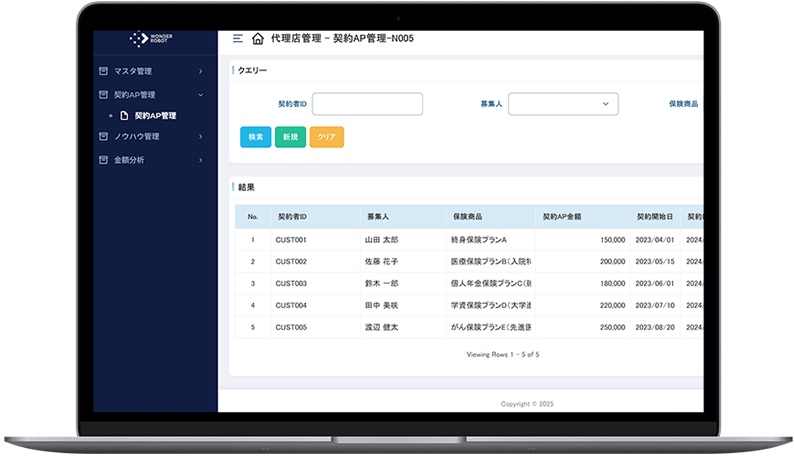Click the Copyright © 2025 footer text
Image resolution: width=794 pixels, height=459 pixels.
tap(527, 404)
